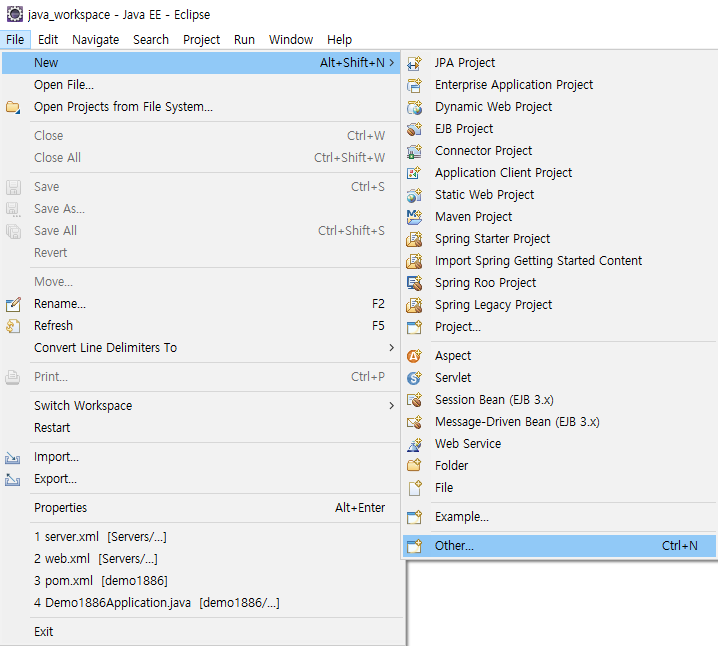Open the Project menu

201,40
